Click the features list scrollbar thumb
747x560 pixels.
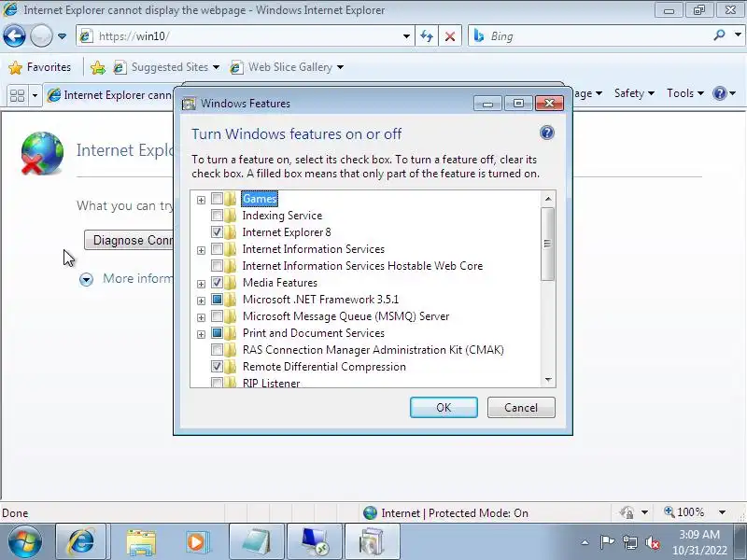pos(548,244)
